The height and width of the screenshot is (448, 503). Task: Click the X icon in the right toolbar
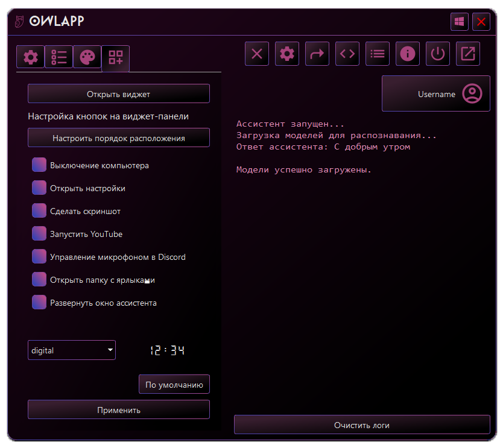[257, 54]
